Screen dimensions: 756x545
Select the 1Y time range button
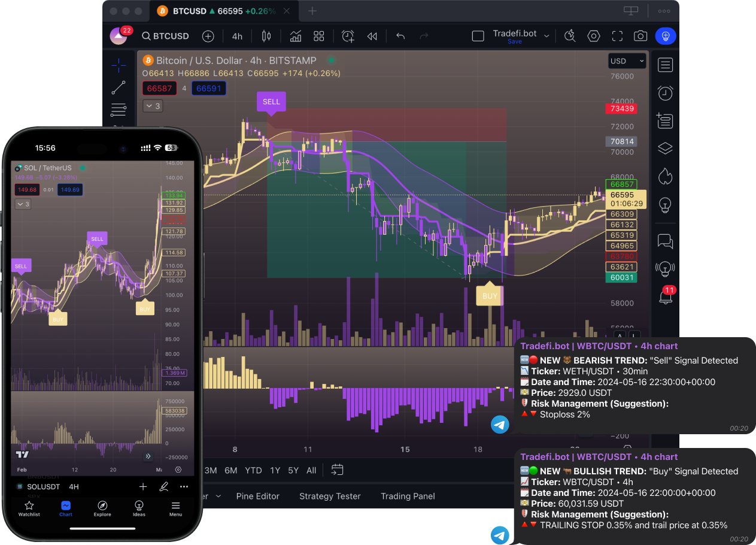pyautogui.click(x=275, y=470)
